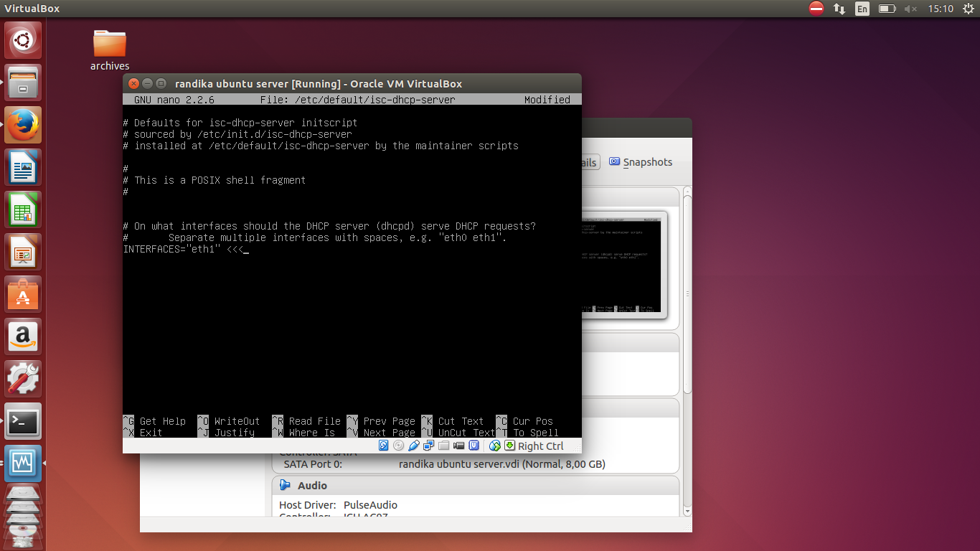Open Ubuntu Software Center from the launcher

point(23,294)
